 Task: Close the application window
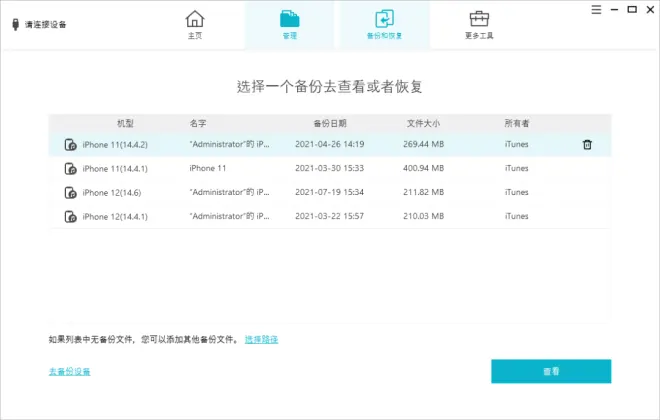point(650,9)
